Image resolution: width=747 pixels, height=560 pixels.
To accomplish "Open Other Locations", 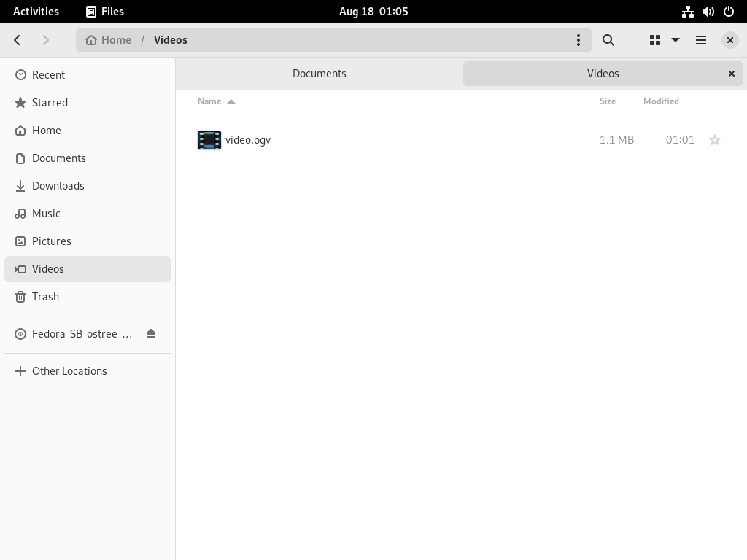I will coord(88,371).
